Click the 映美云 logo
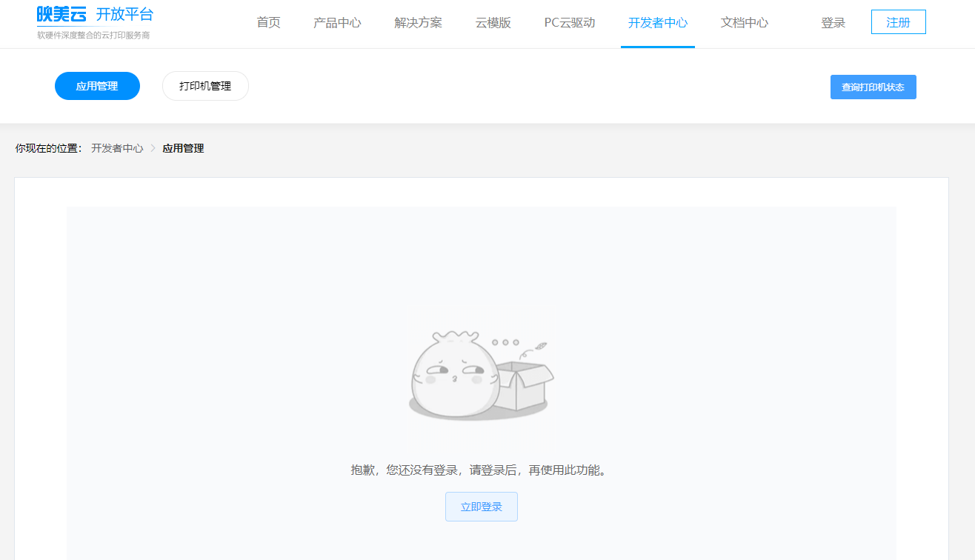Screen dimensions: 975x560 [61, 14]
